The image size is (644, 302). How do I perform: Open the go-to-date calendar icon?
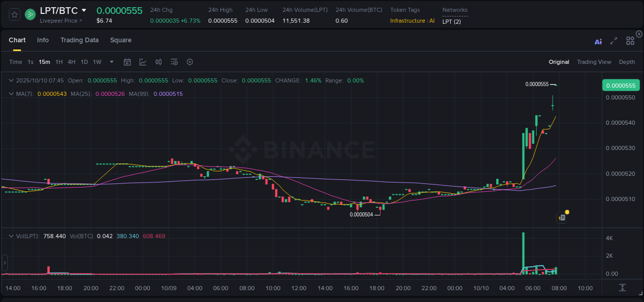(127, 61)
